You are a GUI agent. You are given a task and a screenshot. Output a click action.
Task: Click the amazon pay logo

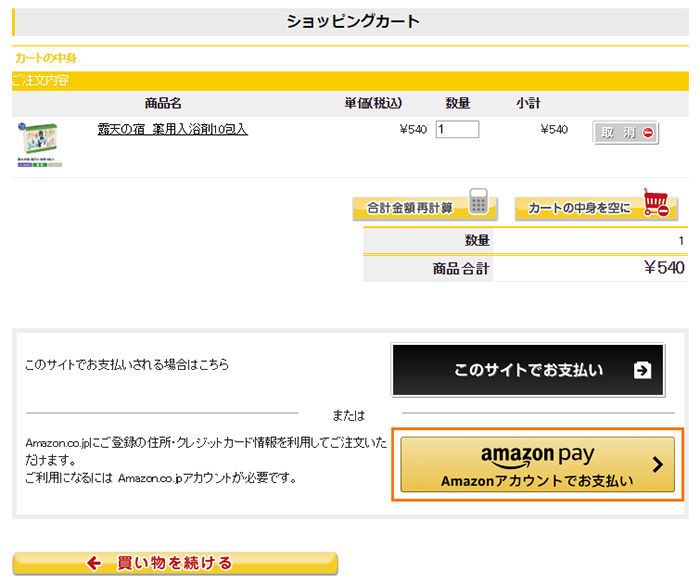(537, 455)
